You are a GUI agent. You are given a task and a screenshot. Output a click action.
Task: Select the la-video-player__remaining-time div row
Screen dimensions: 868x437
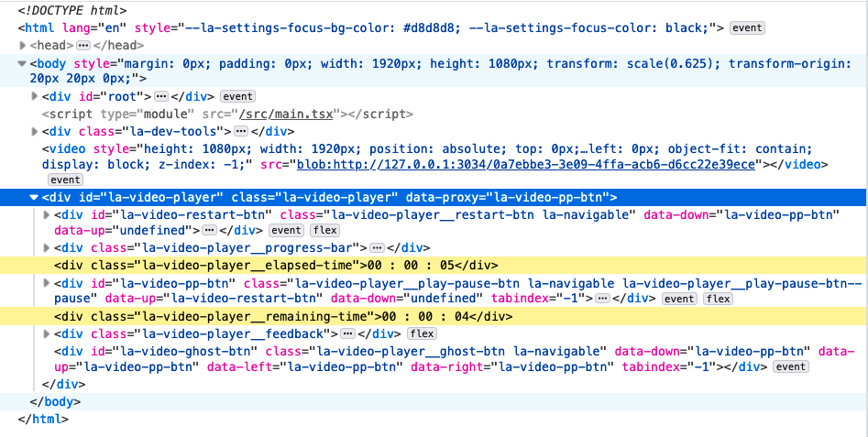coord(434,316)
